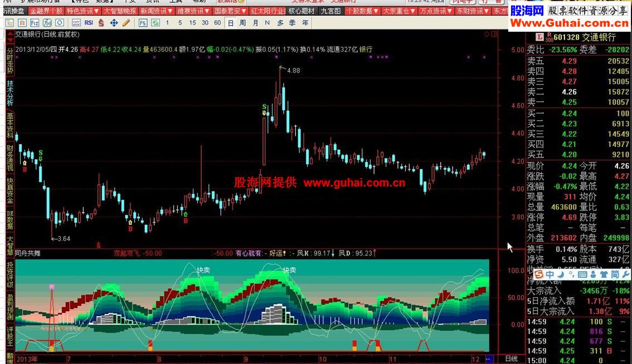Click the red S Sogou input icon
Screen dimensions: 632x364
[539, 274]
